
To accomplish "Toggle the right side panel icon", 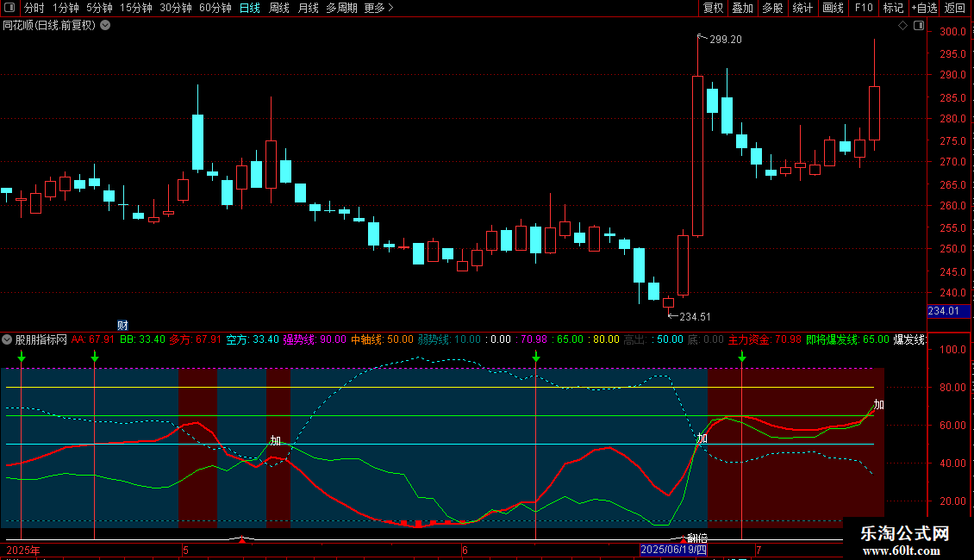I will (919, 26).
